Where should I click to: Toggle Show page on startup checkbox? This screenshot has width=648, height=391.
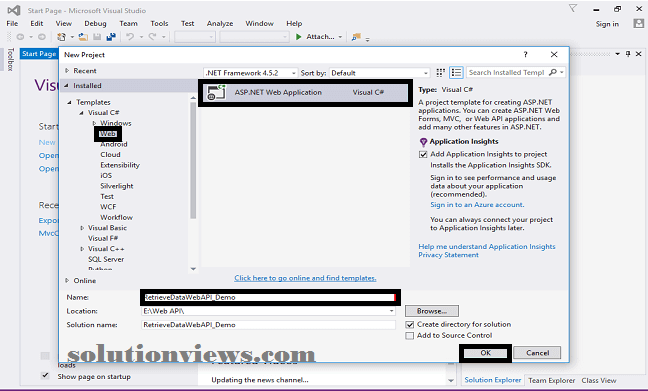[x=45, y=376]
